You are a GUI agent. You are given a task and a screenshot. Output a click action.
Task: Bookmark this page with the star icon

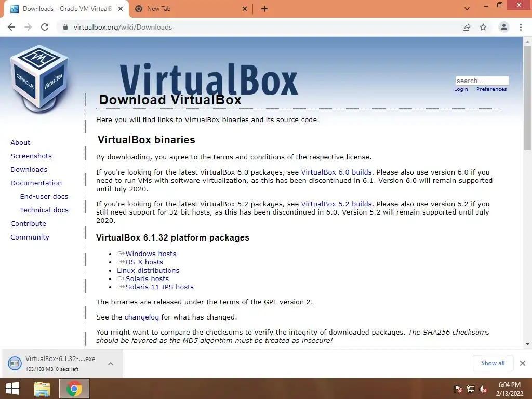point(483,27)
